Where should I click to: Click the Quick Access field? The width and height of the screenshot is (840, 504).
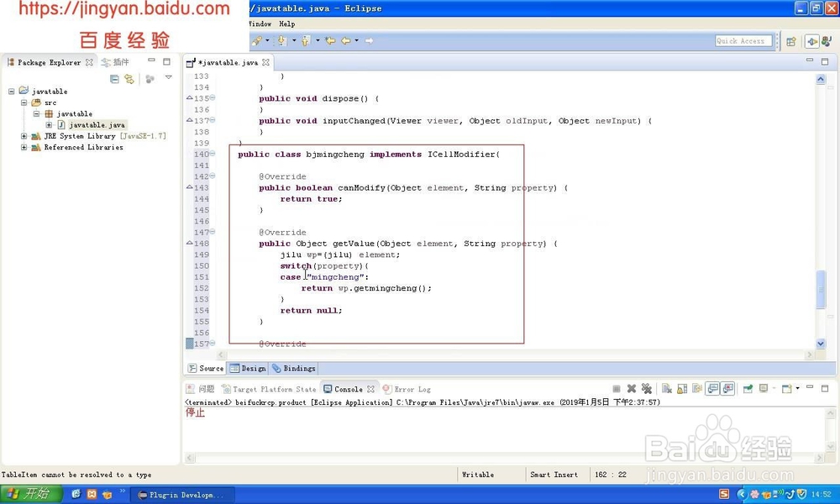(x=743, y=40)
